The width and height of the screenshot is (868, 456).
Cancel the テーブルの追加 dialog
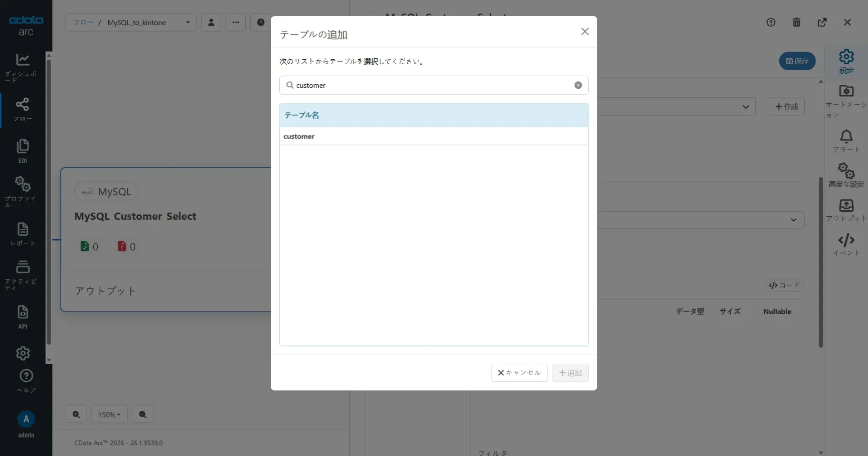(x=519, y=373)
